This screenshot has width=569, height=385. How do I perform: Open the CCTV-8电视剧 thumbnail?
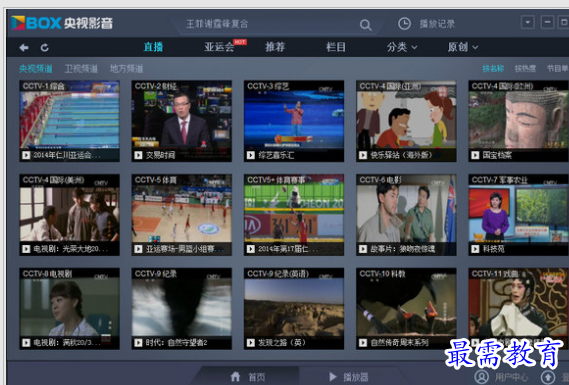pos(69,308)
